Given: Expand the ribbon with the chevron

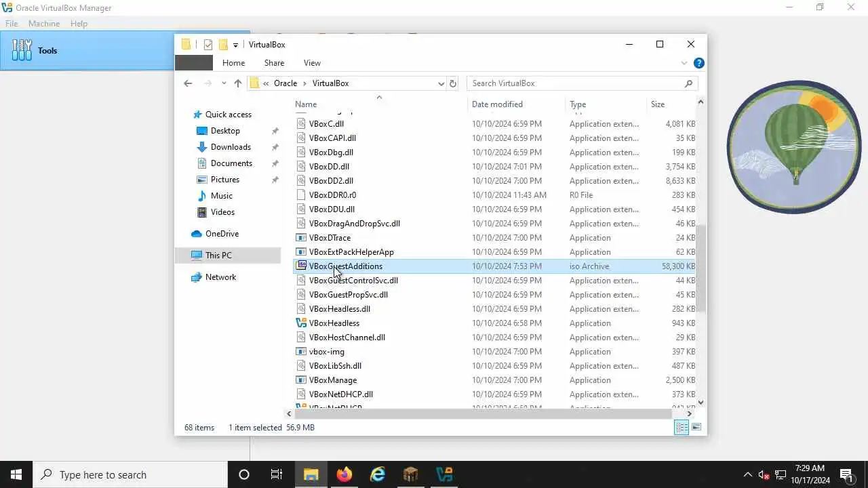Looking at the screenshot, I should [684, 63].
